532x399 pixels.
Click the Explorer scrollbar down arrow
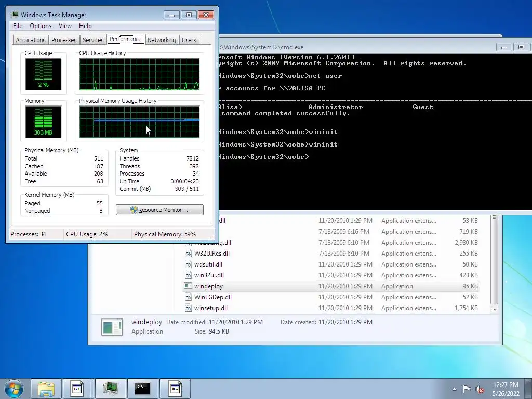click(495, 309)
